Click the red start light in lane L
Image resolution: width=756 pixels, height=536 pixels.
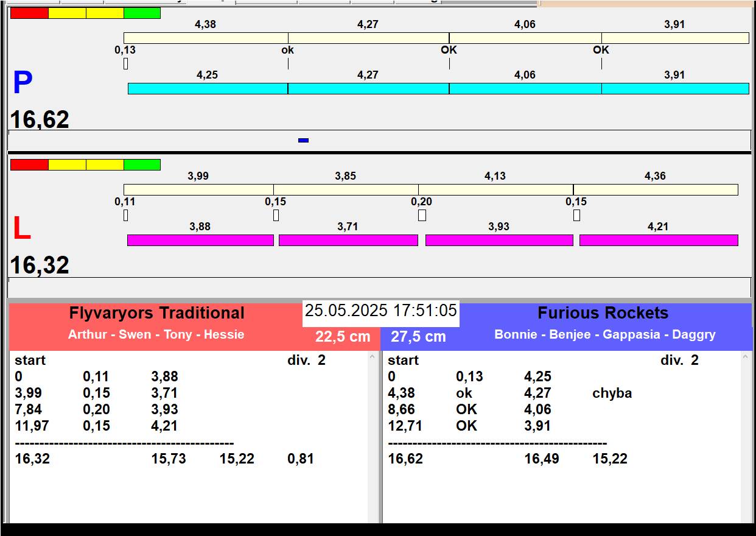coord(29,165)
